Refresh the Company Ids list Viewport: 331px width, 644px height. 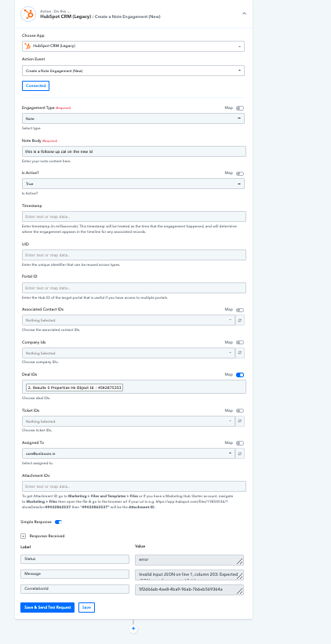(x=240, y=353)
